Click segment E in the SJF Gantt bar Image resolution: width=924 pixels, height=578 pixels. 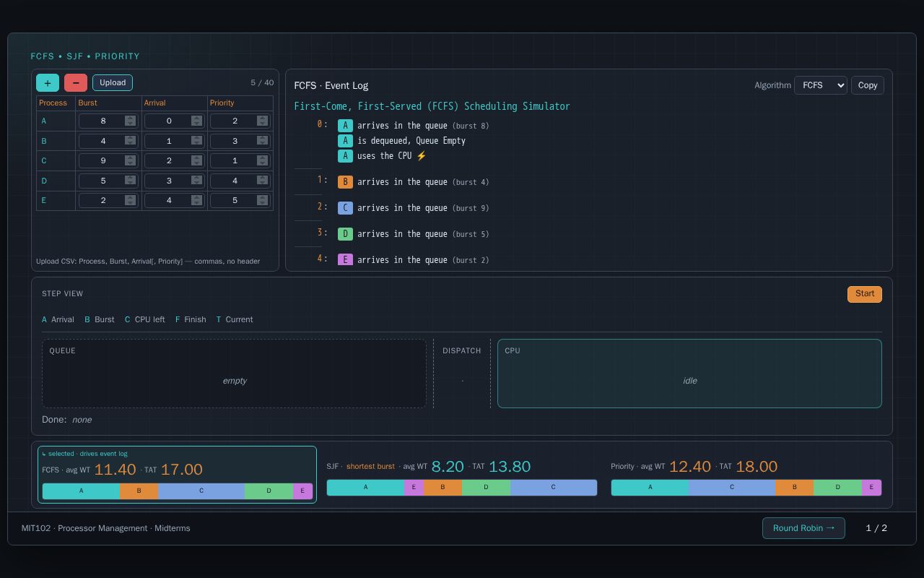click(414, 488)
